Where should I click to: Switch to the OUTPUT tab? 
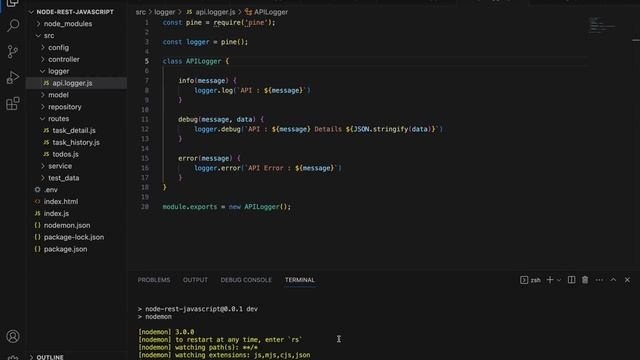coord(195,280)
